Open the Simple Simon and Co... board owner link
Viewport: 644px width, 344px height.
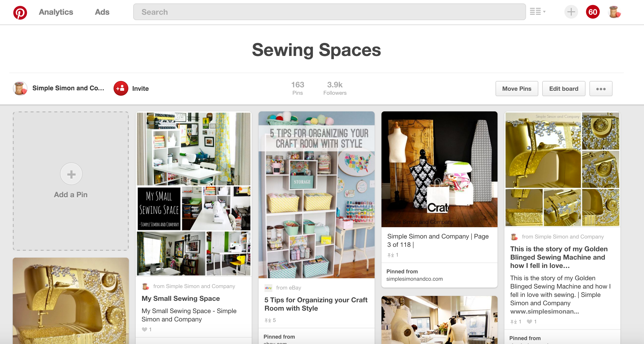pos(68,88)
